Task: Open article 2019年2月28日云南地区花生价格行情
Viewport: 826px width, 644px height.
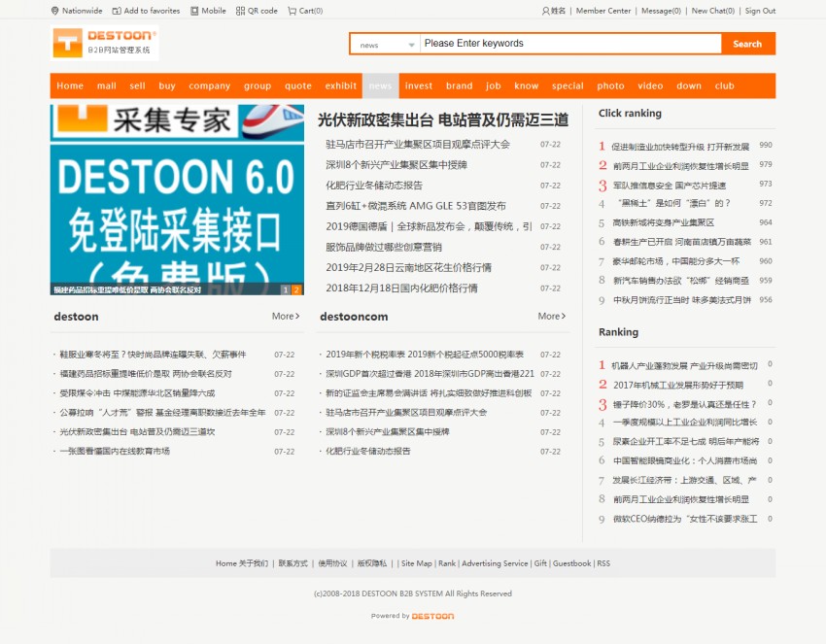Action: point(409,267)
